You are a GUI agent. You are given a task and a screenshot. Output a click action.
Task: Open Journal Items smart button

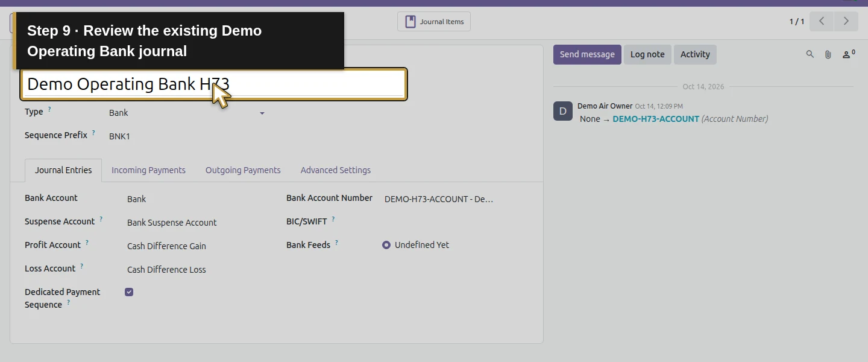[434, 22]
